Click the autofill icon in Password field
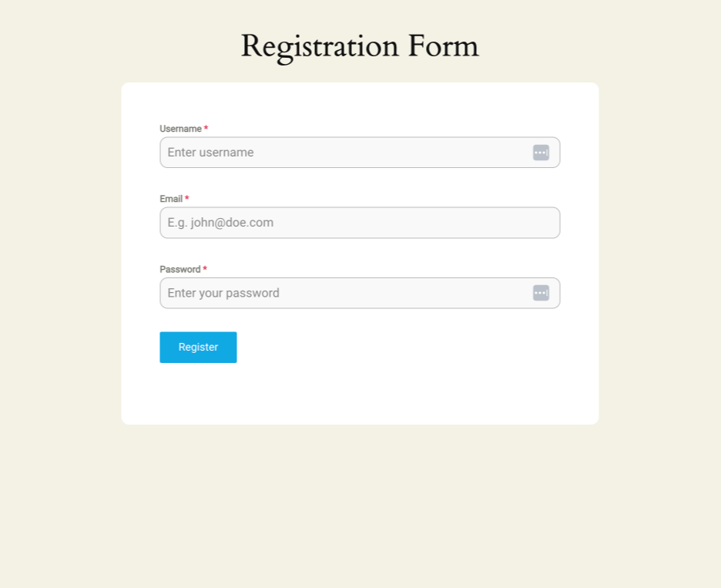721x588 pixels. [x=541, y=293]
